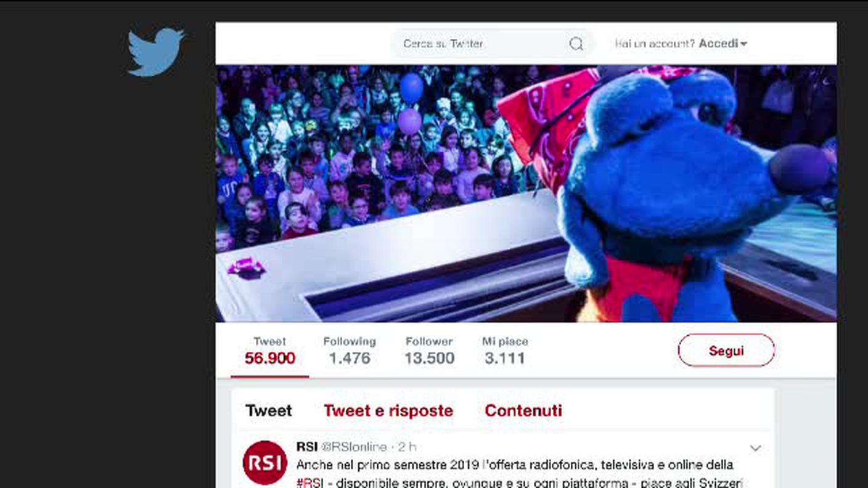Click the search magnifier icon
This screenshot has width=868, height=488.
tap(576, 44)
